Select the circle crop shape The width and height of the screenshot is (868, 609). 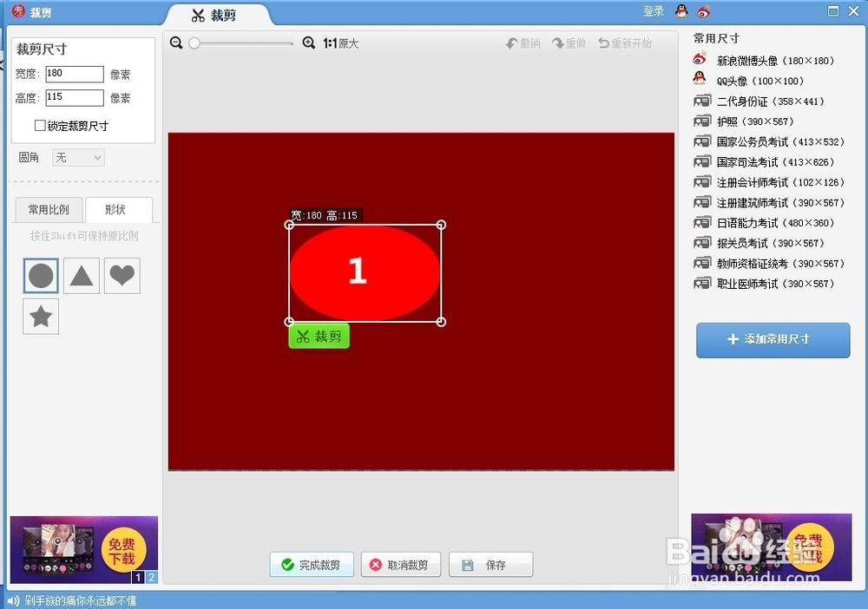(40, 276)
